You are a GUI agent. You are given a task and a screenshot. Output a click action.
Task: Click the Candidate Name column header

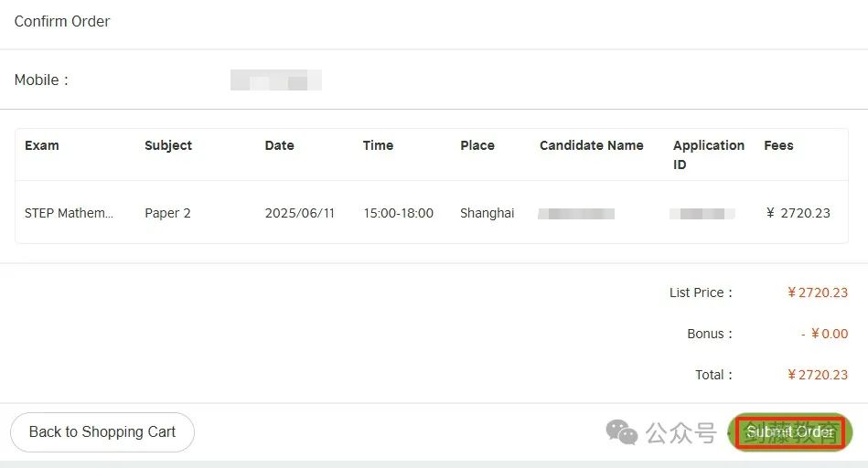click(591, 145)
